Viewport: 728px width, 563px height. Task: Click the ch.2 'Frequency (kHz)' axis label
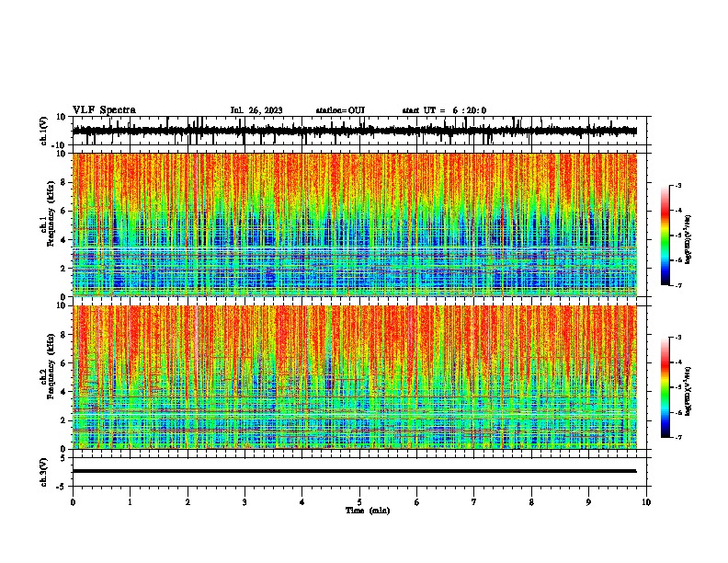point(51,366)
